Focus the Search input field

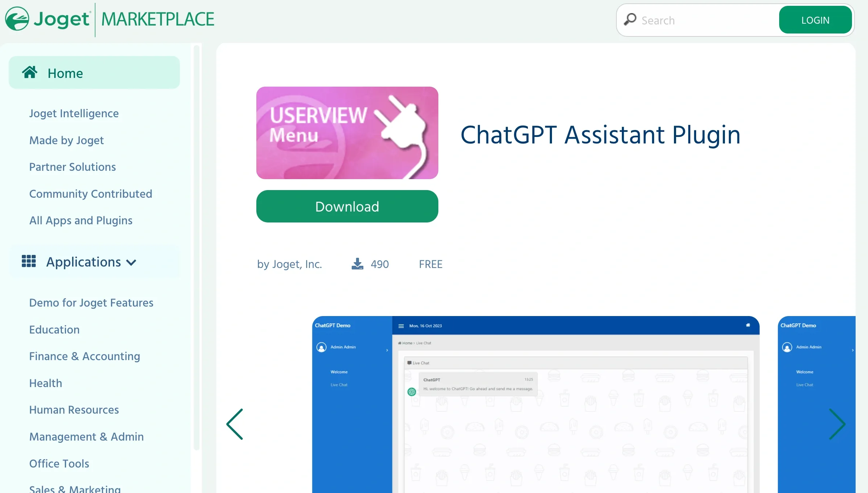point(706,20)
